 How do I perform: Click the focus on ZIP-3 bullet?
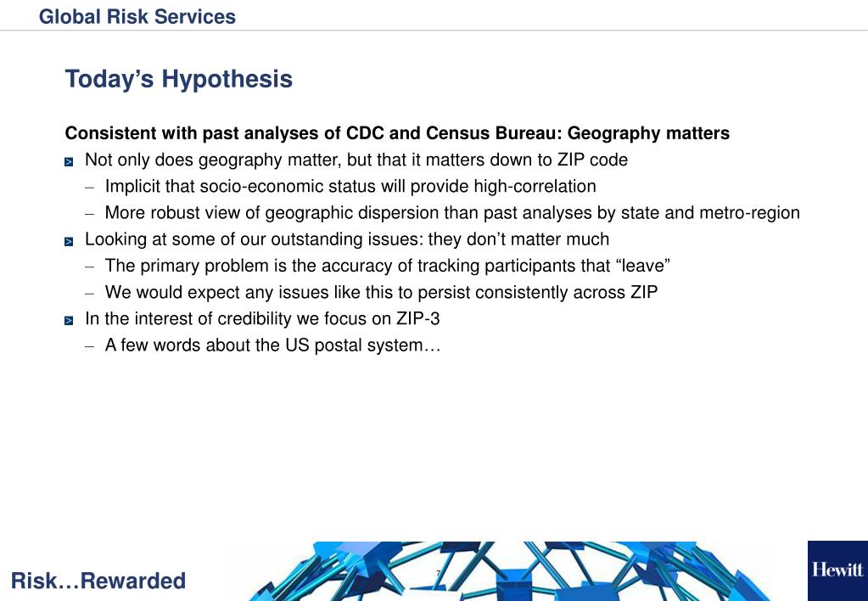pos(262,318)
